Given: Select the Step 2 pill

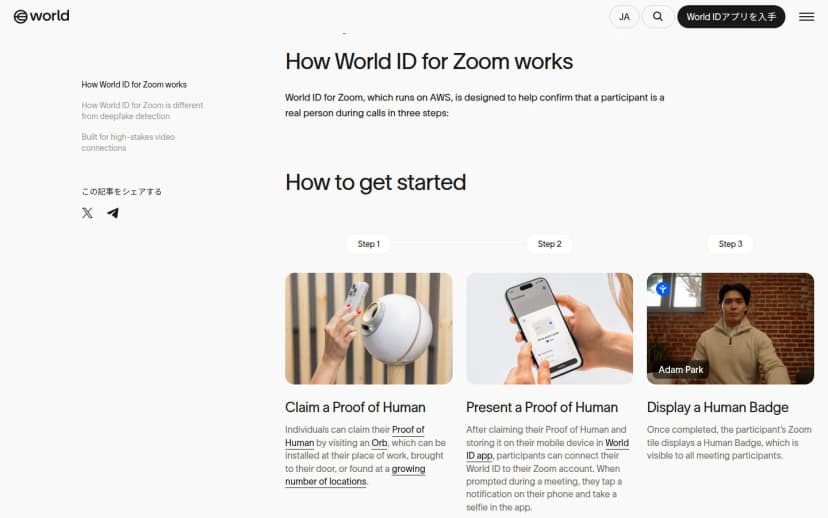Looking at the screenshot, I should (x=549, y=244).
